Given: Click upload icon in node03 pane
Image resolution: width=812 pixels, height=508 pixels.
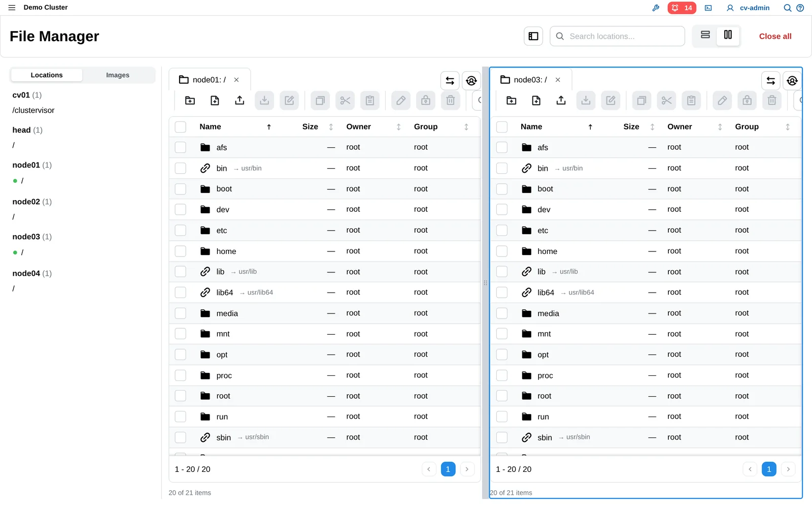Looking at the screenshot, I should 561,101.
